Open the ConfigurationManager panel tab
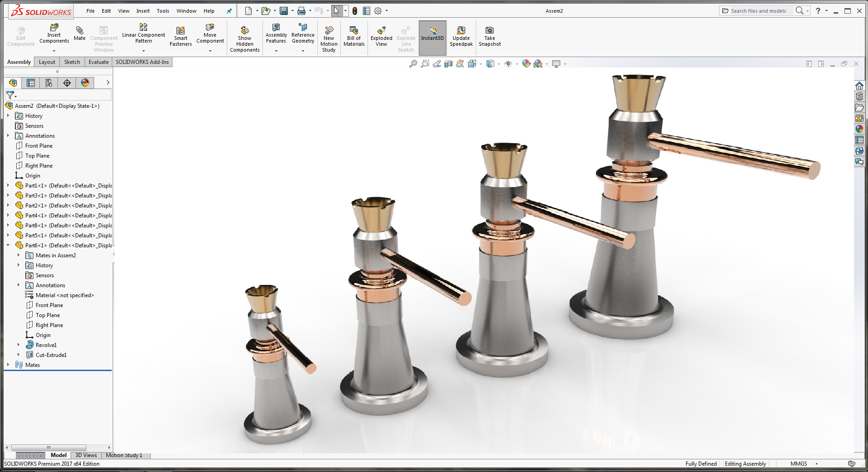 (49, 82)
